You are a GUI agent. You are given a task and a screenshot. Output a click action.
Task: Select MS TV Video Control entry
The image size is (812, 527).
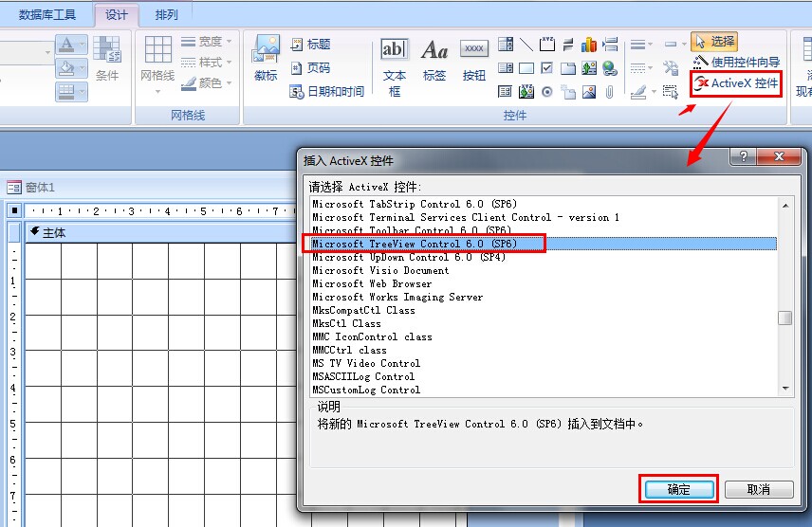click(366, 363)
